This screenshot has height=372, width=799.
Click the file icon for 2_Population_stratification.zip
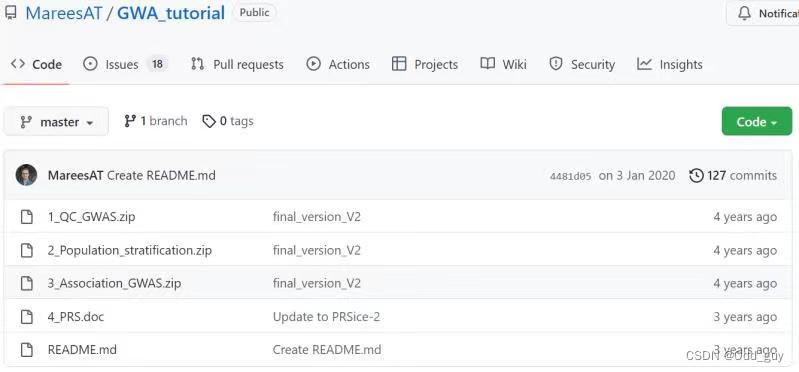click(26, 250)
